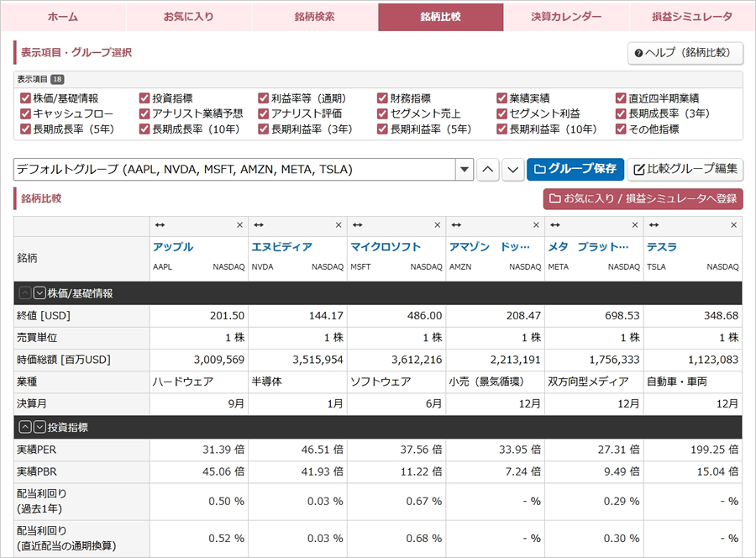Switch to 銘柄検索 tab
756x558 pixels.
(x=314, y=17)
